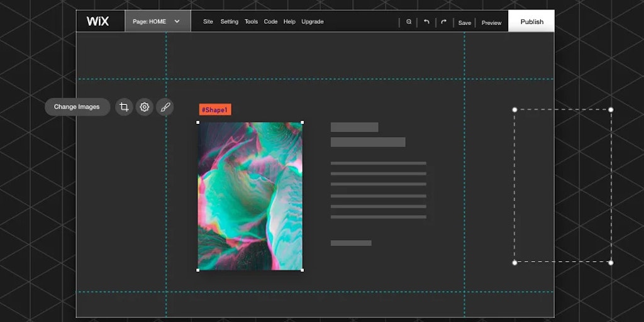This screenshot has width=644, height=322.
Task: Publish the site
Action: 531,21
